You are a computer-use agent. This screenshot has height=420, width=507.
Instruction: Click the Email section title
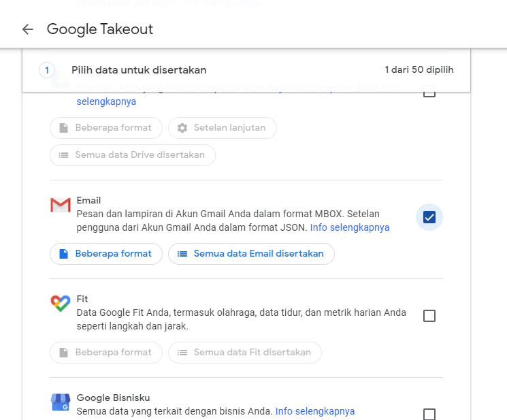[x=88, y=200]
